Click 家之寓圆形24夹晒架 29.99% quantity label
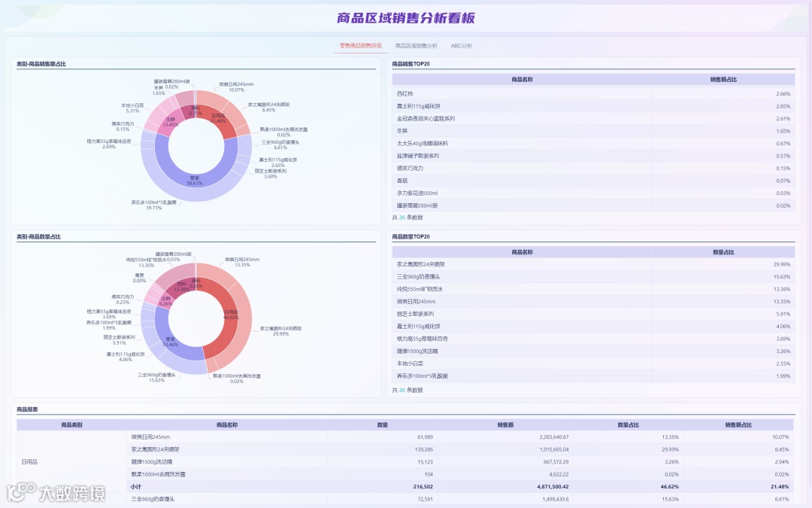This screenshot has width=812, height=508. (x=280, y=330)
